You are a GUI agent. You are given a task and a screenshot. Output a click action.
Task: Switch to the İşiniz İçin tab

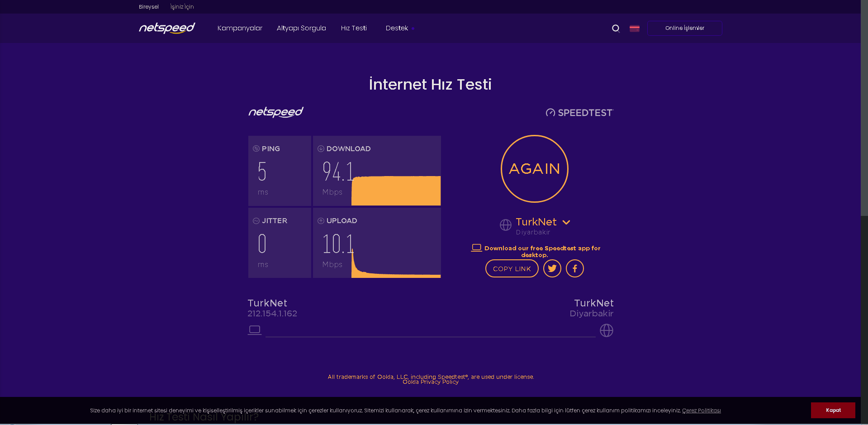pyautogui.click(x=182, y=7)
